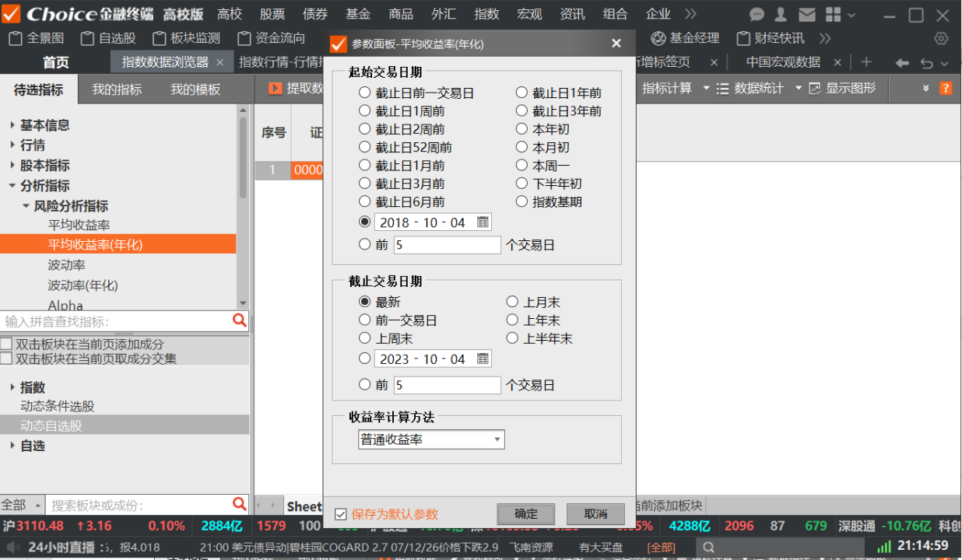Viewport: 962px width, 560px height.
Task: Open dropdown arrow next to 指标计算
Action: (706, 89)
